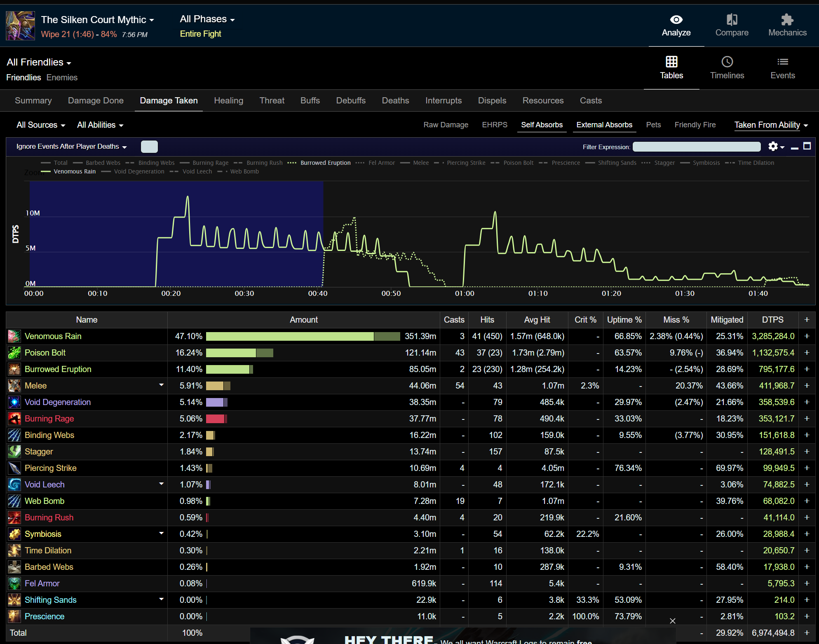The width and height of the screenshot is (819, 644).
Task: Toggle Burrowed Eruption series in chart legend
Action: point(325,163)
